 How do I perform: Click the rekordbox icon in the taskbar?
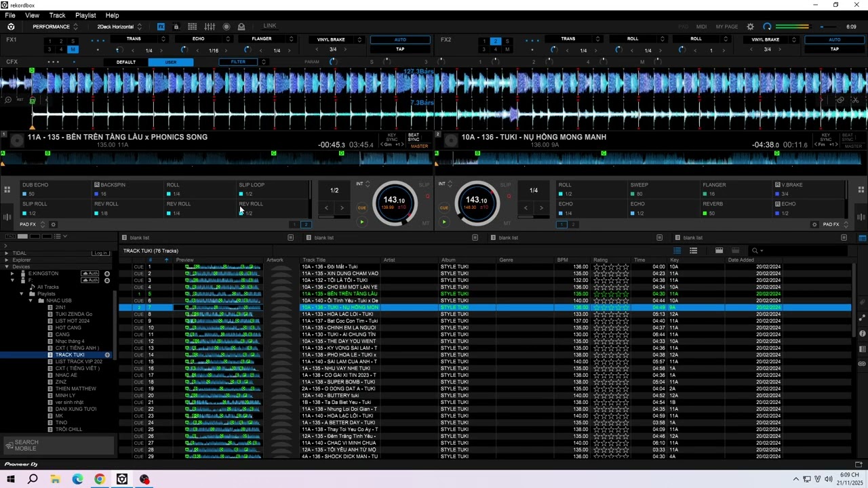pyautogui.click(x=122, y=479)
